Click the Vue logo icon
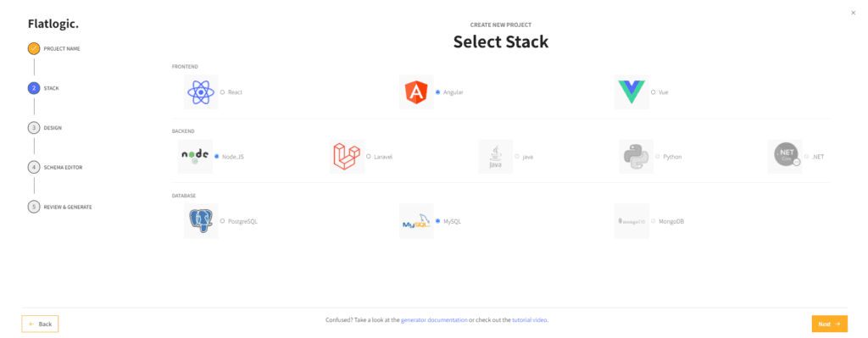The width and height of the screenshot is (868, 338). (632, 92)
